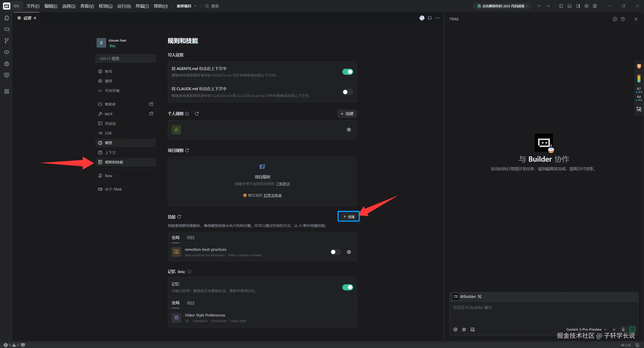Click the Ctrl+F 搜索 settings search field
644x348 pixels.
click(125, 58)
